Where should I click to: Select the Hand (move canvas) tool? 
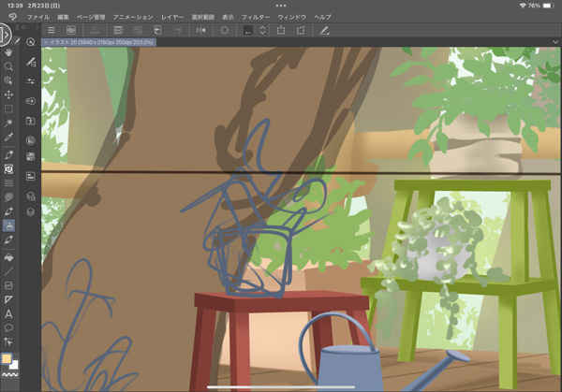tap(8, 53)
